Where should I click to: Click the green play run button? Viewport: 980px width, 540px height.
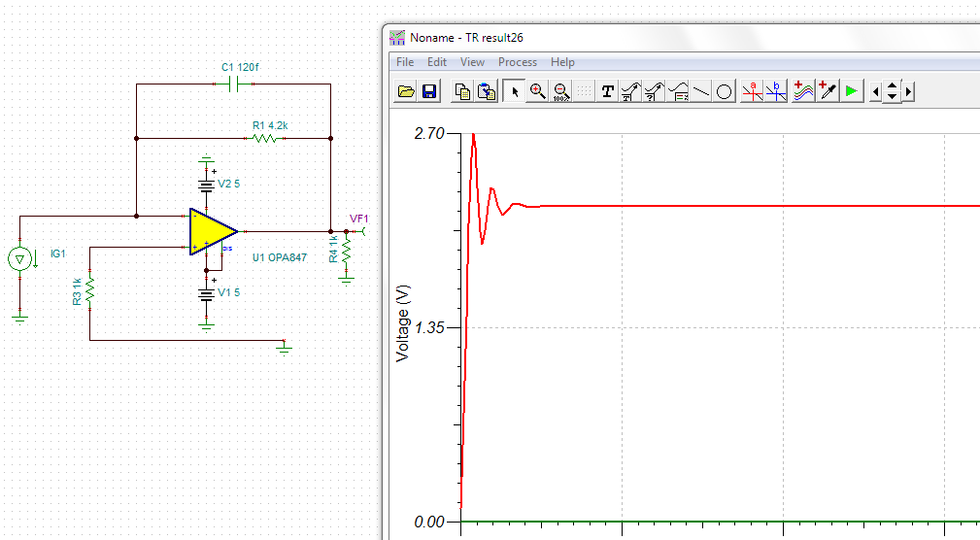851,91
